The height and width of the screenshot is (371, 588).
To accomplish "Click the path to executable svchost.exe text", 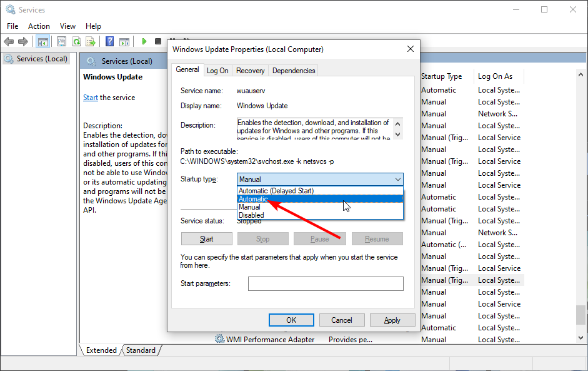I will tap(257, 161).
